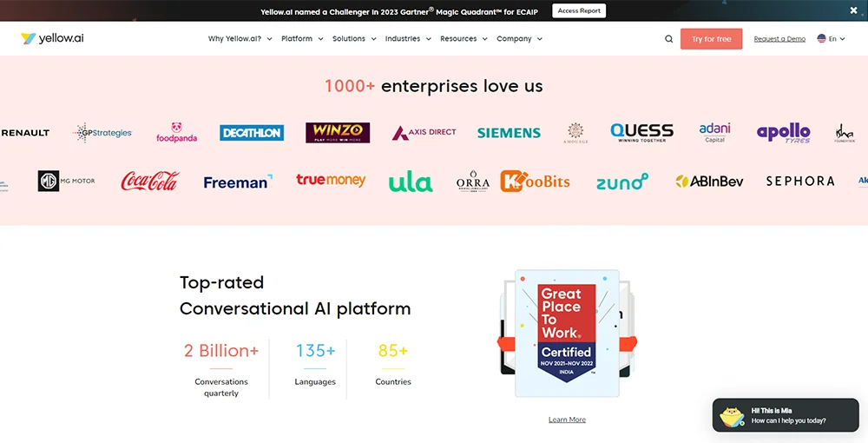Click the Sephora logo
Screen dimensions: 868x443
coord(800,181)
